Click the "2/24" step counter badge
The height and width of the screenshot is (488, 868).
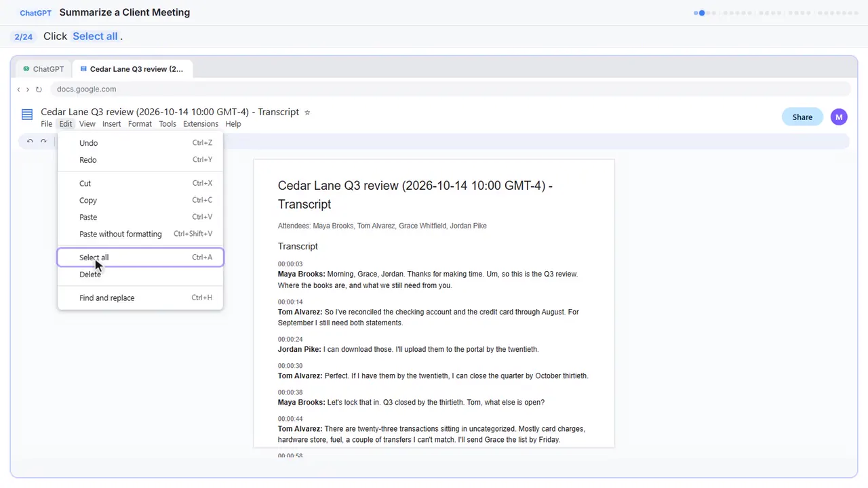point(24,37)
